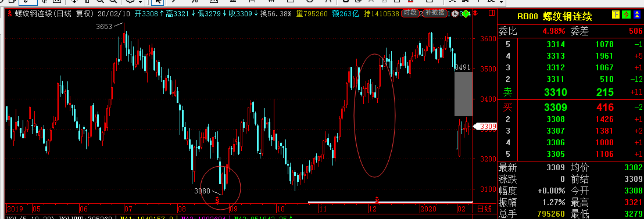The image size is (644, 219).
Task: Click the red S marker above month 12
Action: point(377,200)
